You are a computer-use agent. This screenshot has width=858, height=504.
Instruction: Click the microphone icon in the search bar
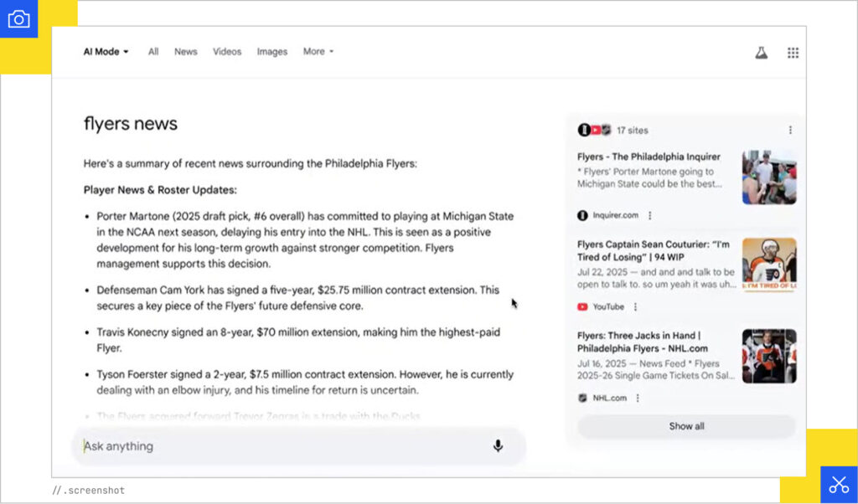point(497,446)
